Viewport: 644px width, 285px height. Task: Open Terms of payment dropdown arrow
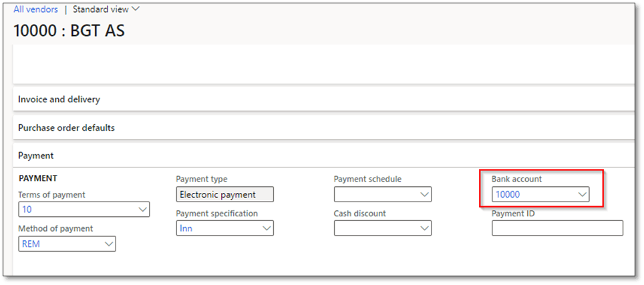point(142,210)
